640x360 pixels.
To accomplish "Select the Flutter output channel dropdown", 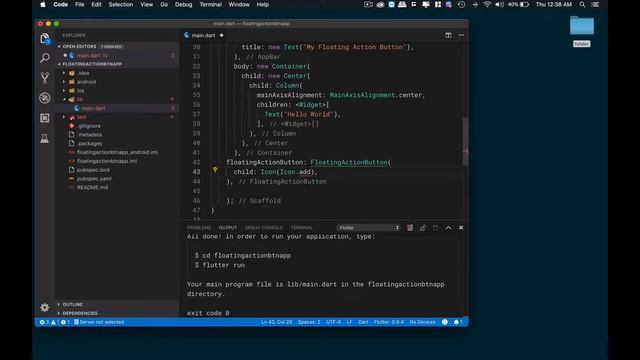I will pos(369,228).
